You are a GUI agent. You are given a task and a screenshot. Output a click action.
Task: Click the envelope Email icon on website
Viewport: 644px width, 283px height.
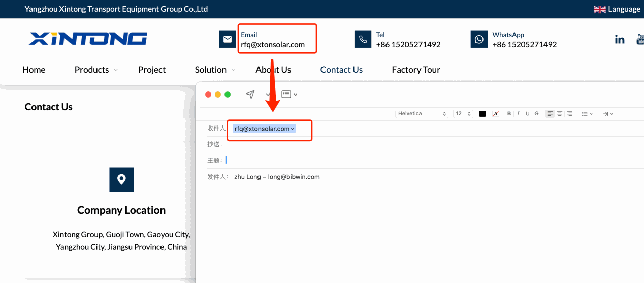coord(228,39)
